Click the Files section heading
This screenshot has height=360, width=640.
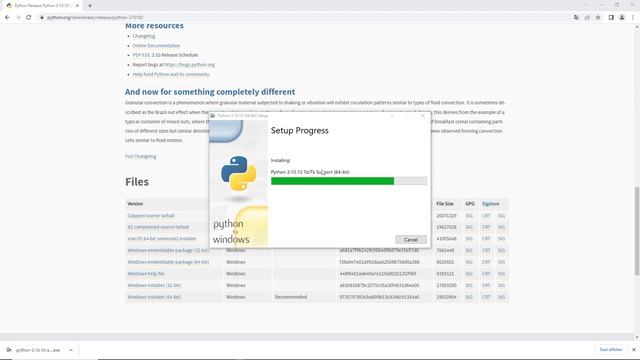coord(137,182)
